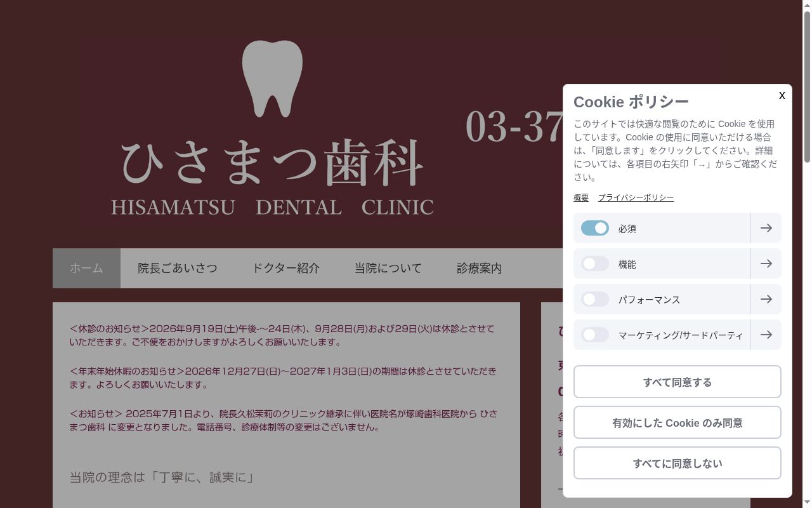Close the Cookie policy dialog with the x
Screen dimensions: 812x508
[x=782, y=95]
